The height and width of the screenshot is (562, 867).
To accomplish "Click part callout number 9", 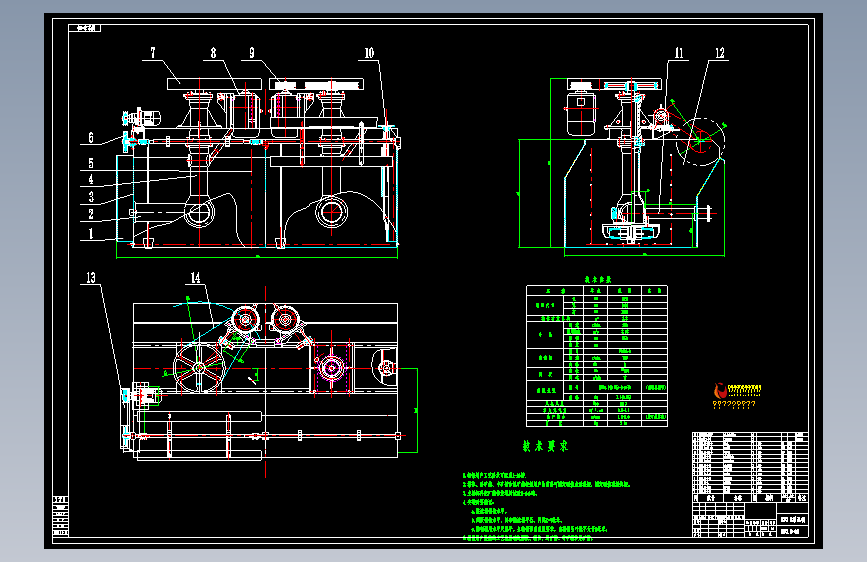I will tap(252, 53).
